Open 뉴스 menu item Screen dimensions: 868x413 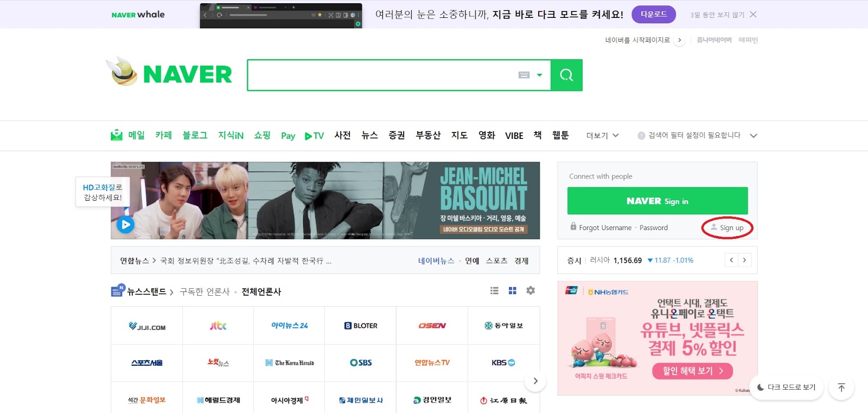pos(369,135)
